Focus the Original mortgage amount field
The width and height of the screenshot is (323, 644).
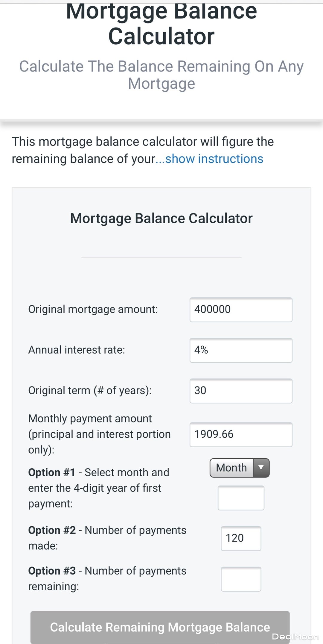(241, 310)
